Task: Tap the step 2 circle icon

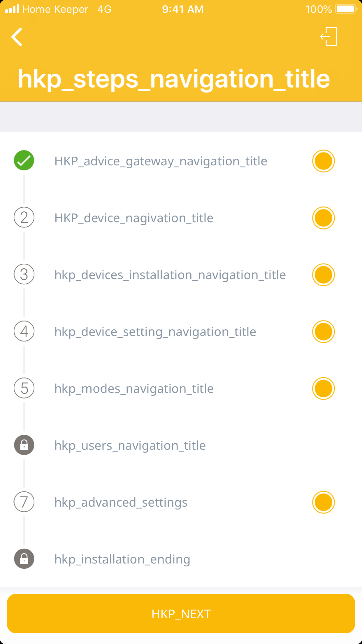Action: [x=24, y=218]
